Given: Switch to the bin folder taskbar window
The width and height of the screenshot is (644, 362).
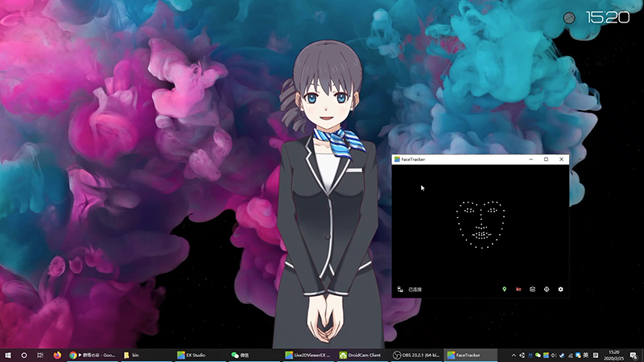Looking at the screenshot, I should click(146, 355).
